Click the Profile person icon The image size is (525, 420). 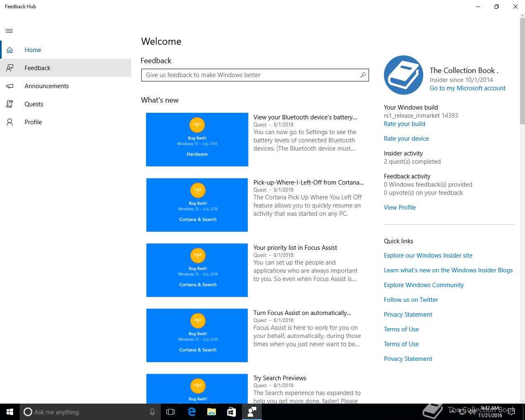tap(10, 122)
